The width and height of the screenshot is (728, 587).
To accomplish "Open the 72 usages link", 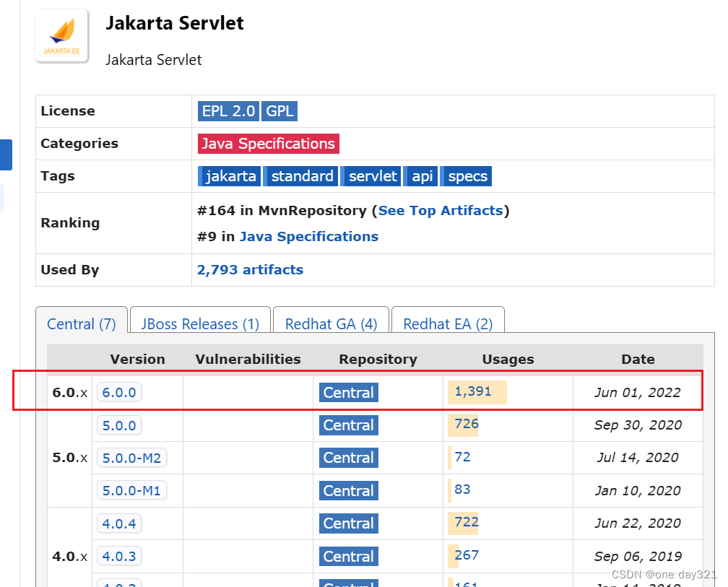I will click(462, 457).
